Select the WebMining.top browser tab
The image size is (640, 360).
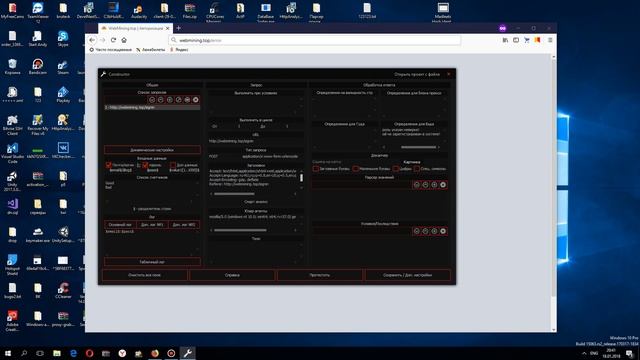135,28
